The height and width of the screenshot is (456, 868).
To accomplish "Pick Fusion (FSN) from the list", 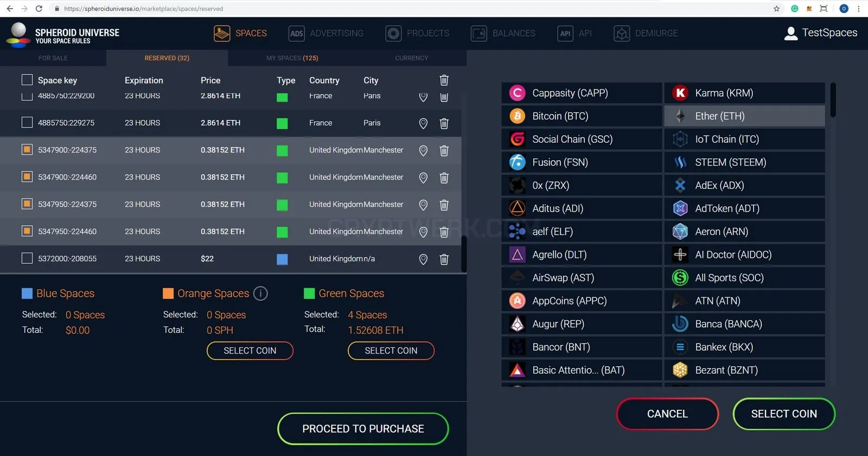I will click(582, 162).
